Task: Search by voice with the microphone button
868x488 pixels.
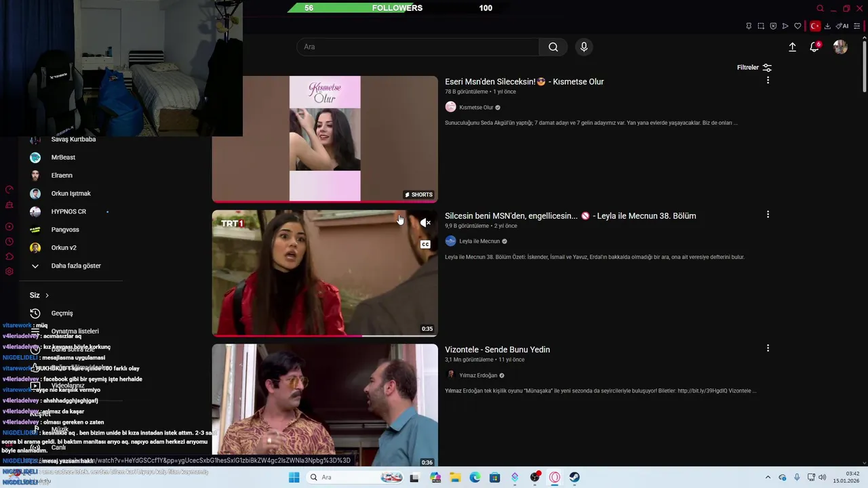Action: (584, 47)
